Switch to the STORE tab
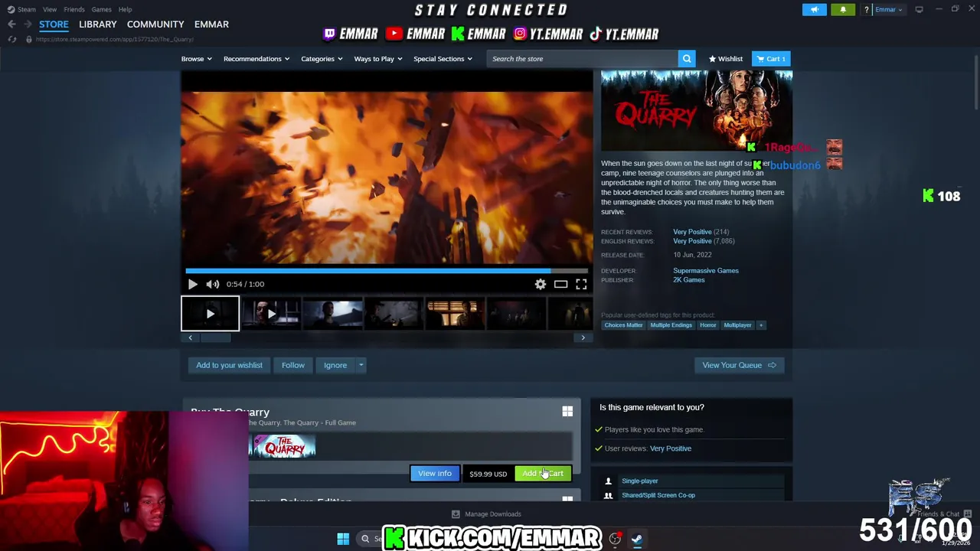Screen dimensions: 980x551 point(54,24)
